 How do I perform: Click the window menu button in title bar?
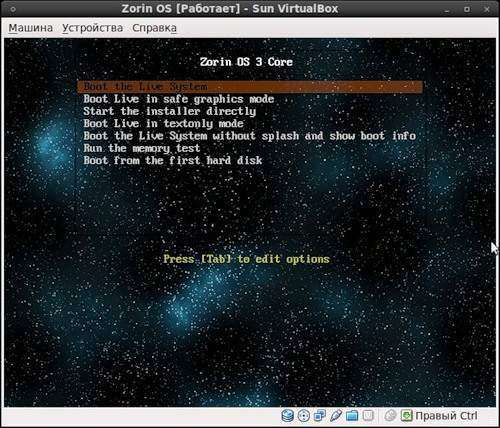[13, 9]
